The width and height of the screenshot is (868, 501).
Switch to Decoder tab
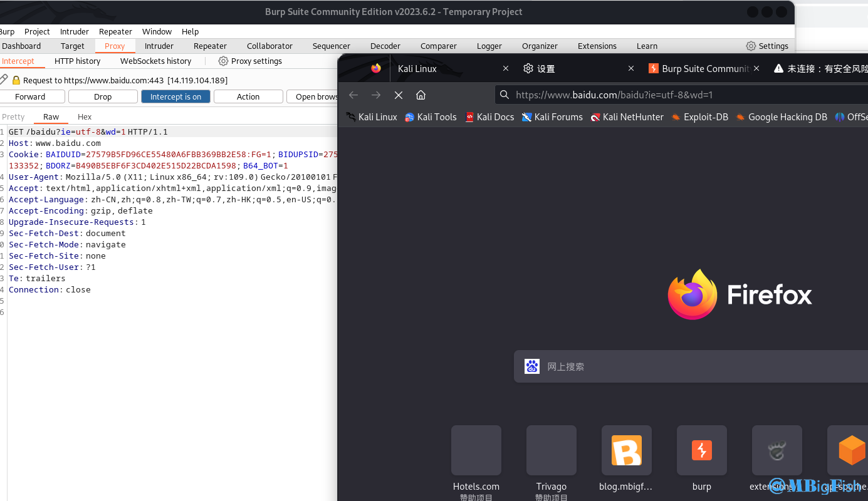pos(385,46)
